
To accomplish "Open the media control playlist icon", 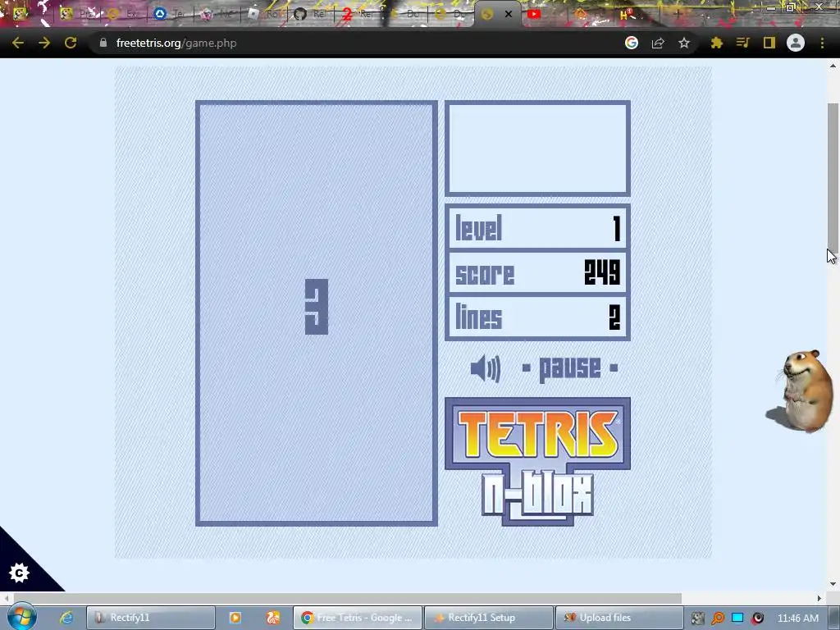I will (x=742, y=43).
